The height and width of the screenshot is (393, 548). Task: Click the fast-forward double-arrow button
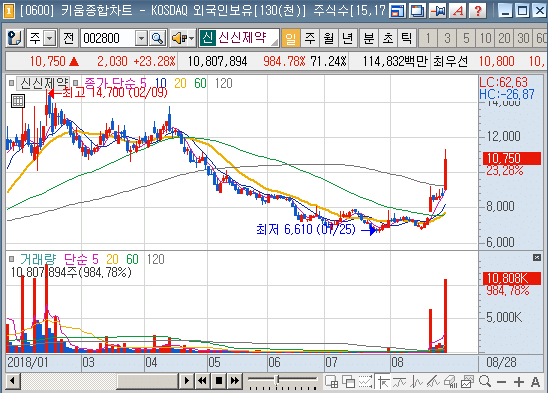pos(235,381)
